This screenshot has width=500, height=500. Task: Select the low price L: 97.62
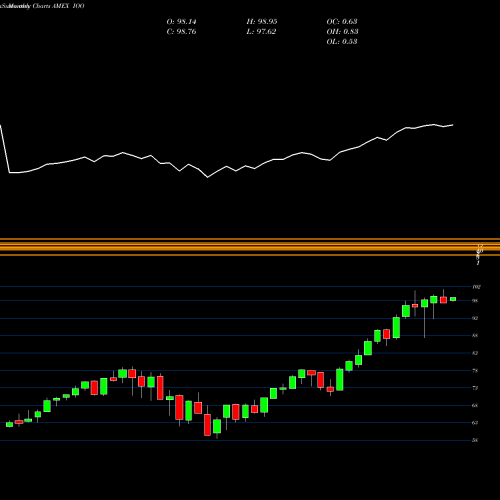tap(261, 32)
